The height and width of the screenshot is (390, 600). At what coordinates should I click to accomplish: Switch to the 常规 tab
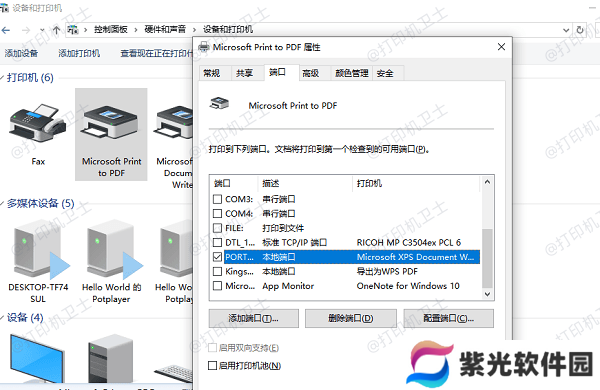pyautogui.click(x=212, y=73)
